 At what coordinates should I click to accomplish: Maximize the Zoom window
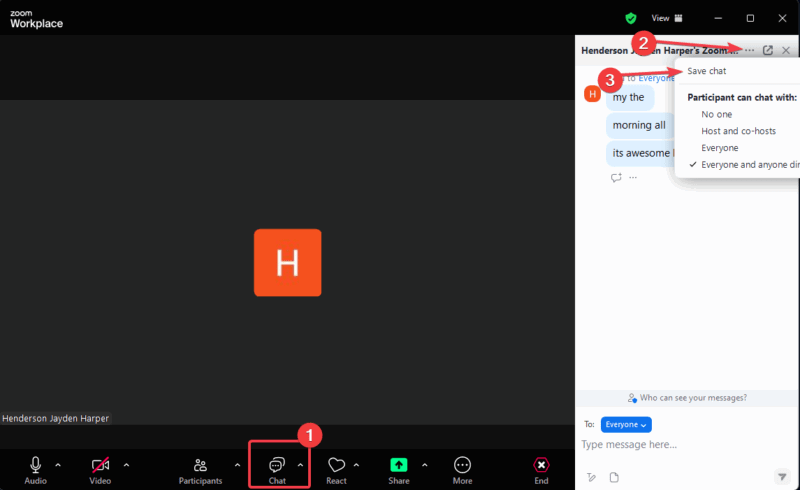click(750, 18)
